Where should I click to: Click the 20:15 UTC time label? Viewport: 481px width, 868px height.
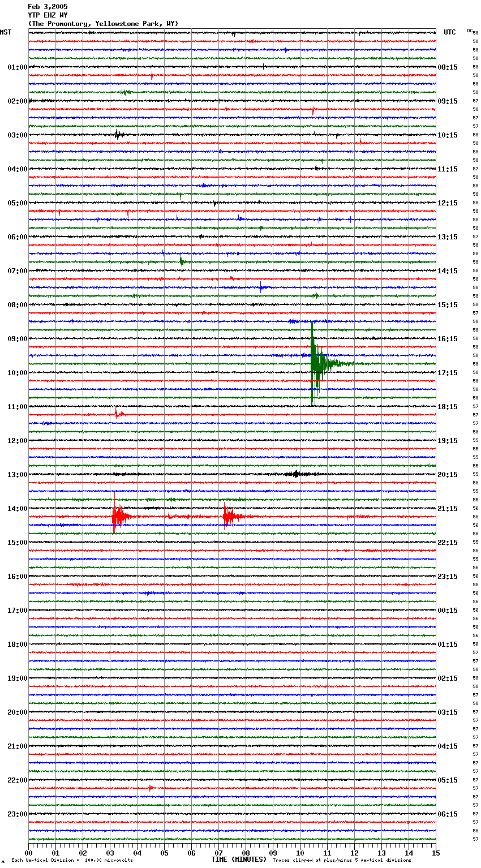tap(448, 475)
